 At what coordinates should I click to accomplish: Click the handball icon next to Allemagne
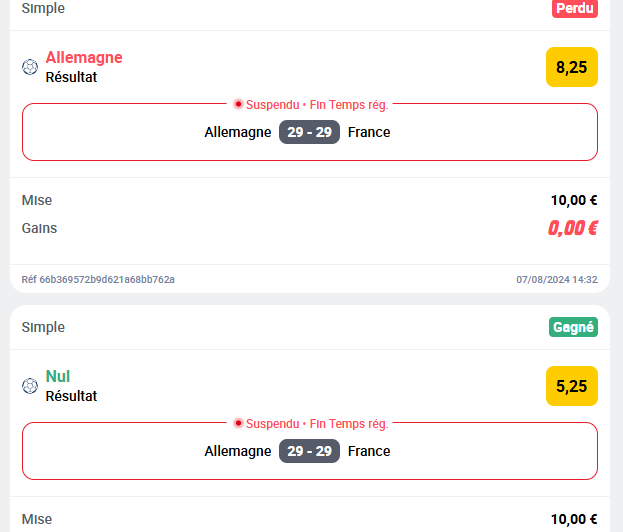point(30,67)
